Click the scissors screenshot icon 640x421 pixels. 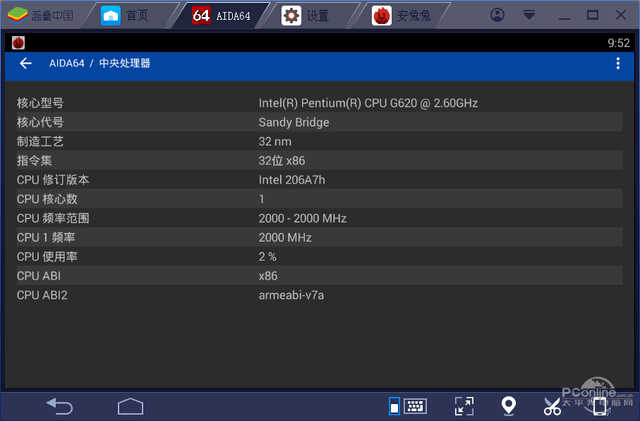click(552, 406)
